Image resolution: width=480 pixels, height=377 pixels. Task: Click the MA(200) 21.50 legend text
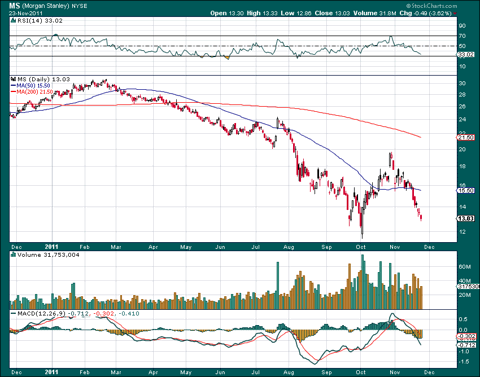click(x=35, y=92)
